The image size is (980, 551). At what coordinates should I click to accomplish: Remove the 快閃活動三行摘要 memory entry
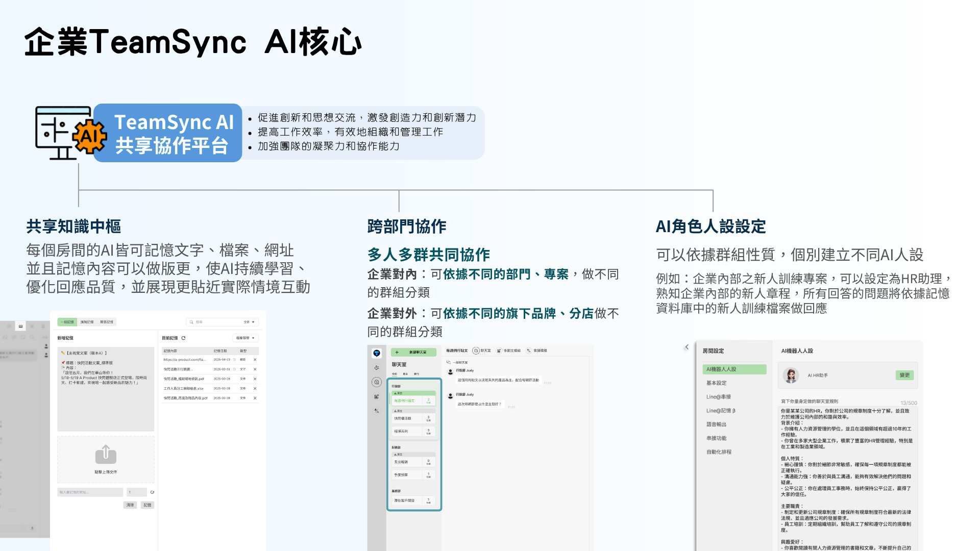pos(255,369)
